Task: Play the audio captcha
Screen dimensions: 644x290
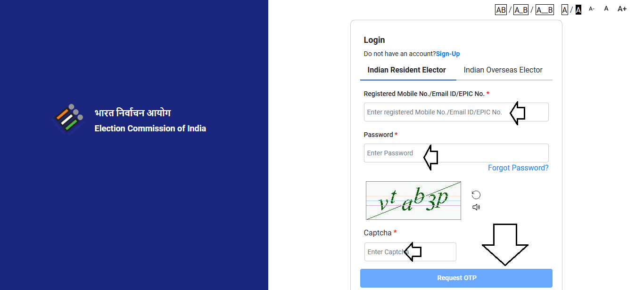Action: coord(476,207)
